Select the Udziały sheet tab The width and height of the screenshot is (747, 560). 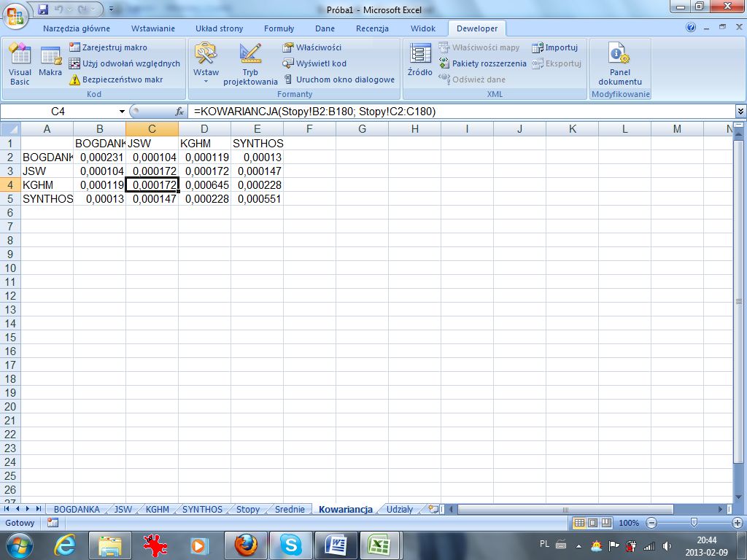(400, 509)
